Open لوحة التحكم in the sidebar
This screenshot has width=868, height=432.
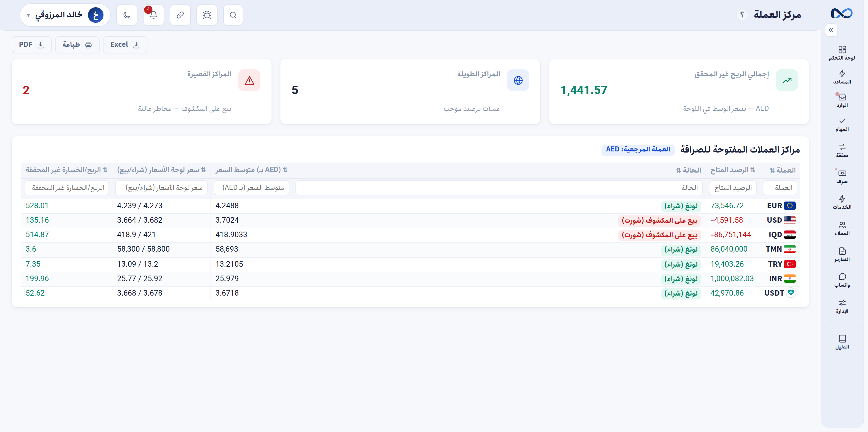pos(842,53)
